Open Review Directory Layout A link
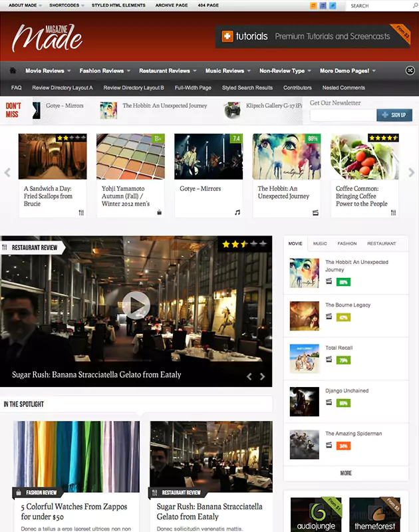The width and height of the screenshot is (419, 532). point(63,88)
